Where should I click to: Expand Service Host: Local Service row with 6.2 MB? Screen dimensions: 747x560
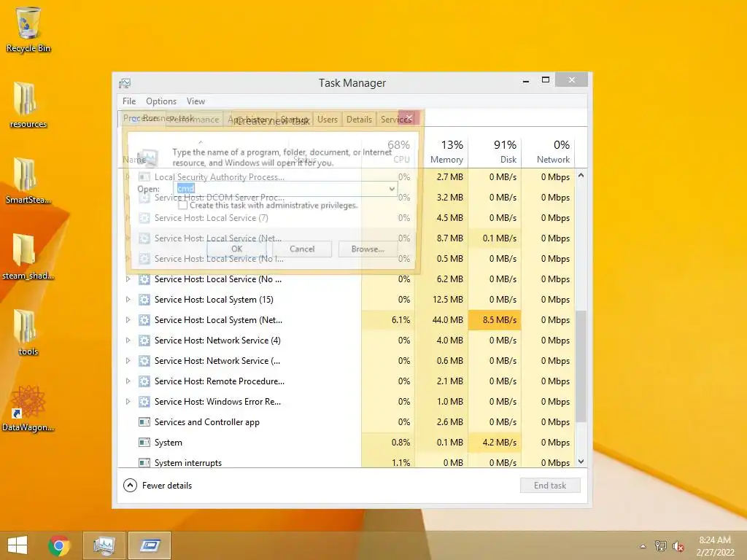(x=128, y=279)
